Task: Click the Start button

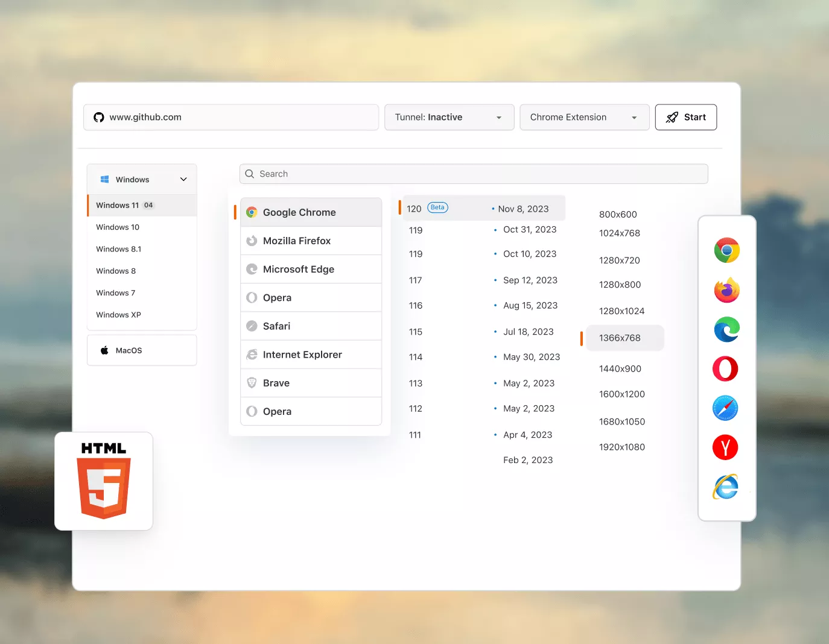Action: point(686,117)
